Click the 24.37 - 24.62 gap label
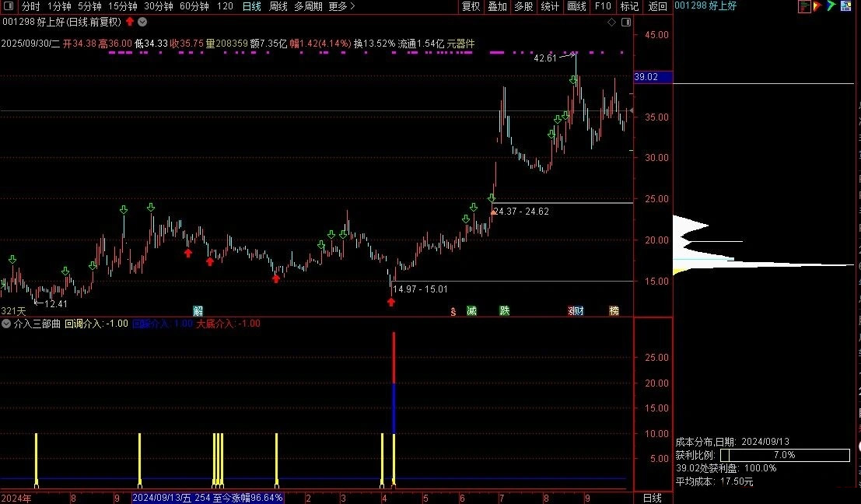The width and height of the screenshot is (861, 504). point(521,212)
